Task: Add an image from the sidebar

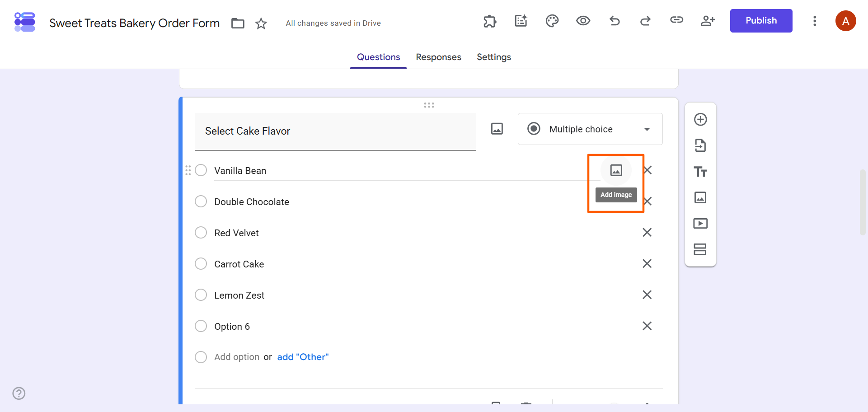Action: [700, 197]
